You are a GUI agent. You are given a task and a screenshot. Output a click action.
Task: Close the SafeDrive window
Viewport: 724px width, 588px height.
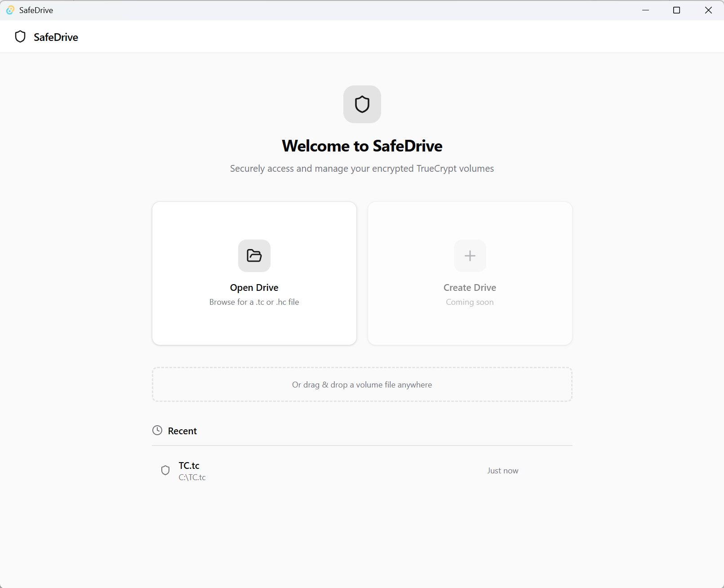click(708, 10)
